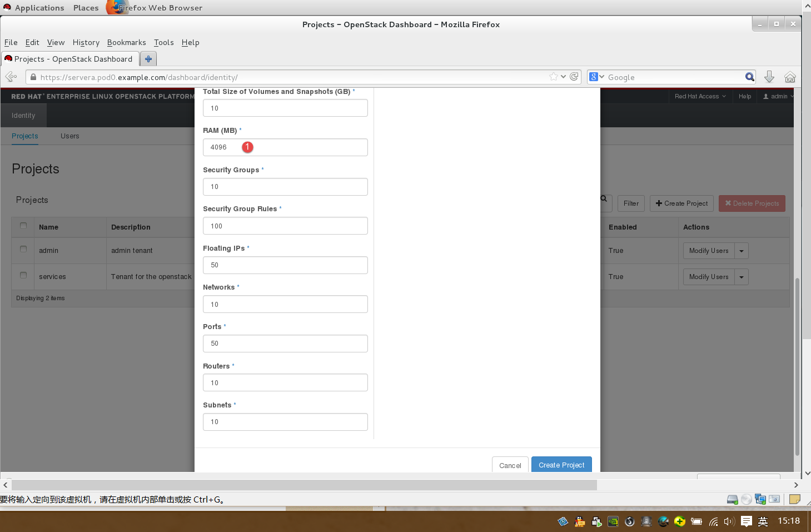Go to Firefox home page icon
This screenshot has height=532, width=811.
click(790, 77)
